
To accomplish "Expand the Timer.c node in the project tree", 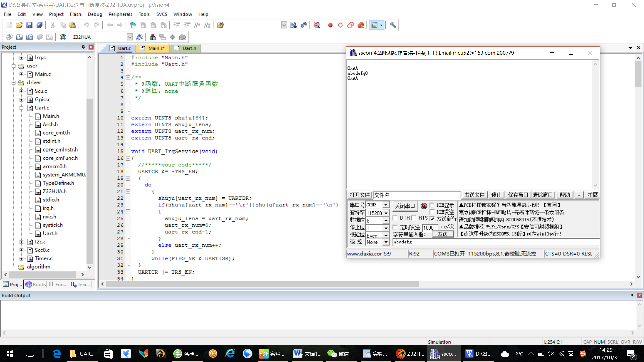I will [21, 258].
